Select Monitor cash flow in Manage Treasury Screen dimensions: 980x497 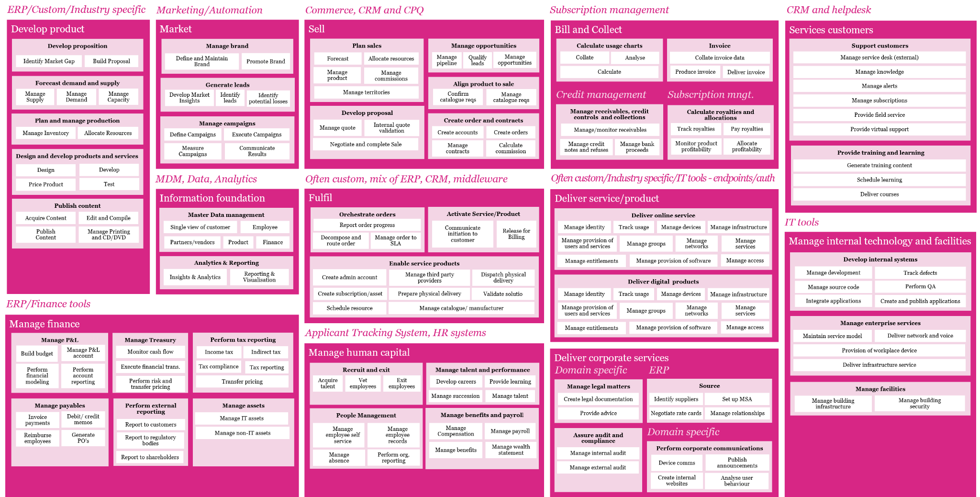coord(150,352)
